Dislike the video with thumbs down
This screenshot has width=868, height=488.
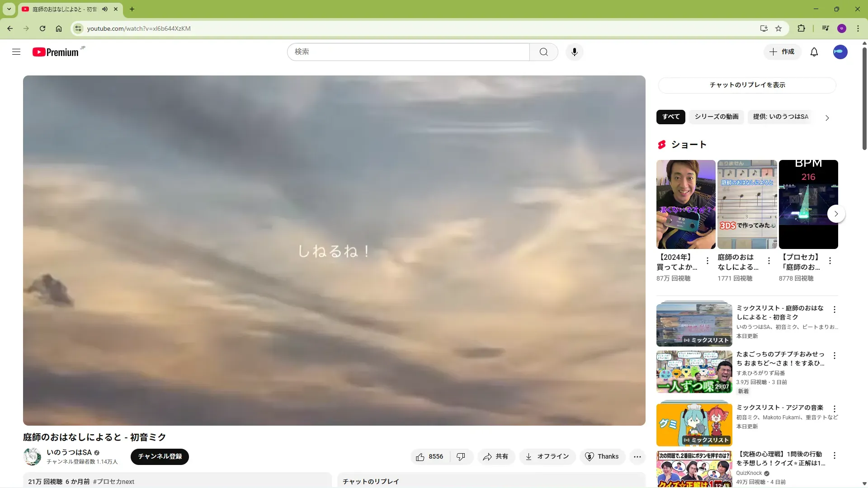pos(461,457)
